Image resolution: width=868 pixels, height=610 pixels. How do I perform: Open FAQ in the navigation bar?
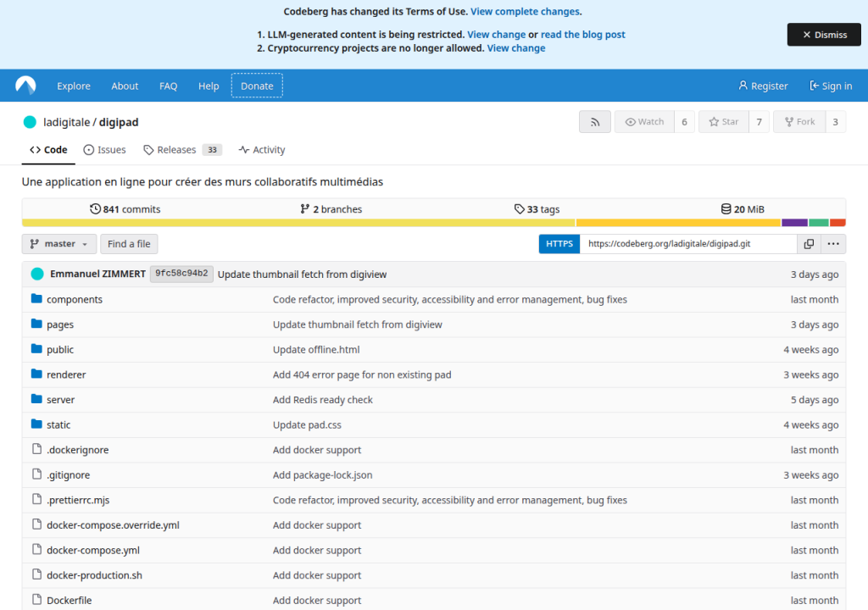click(169, 86)
